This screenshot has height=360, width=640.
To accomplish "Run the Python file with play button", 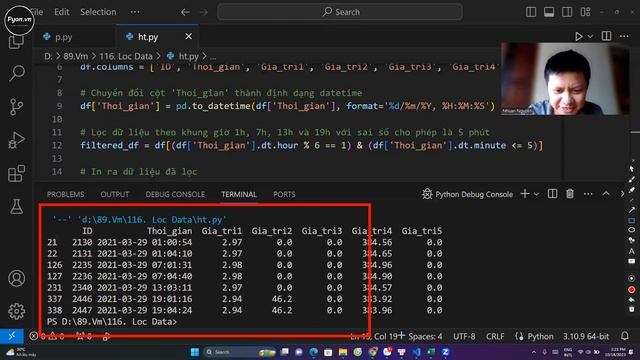I will (578, 36).
